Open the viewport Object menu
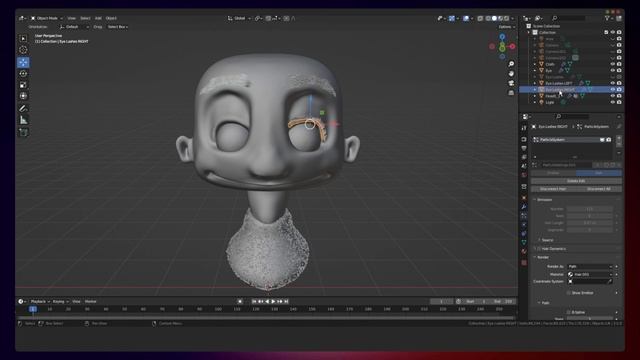 111,18
